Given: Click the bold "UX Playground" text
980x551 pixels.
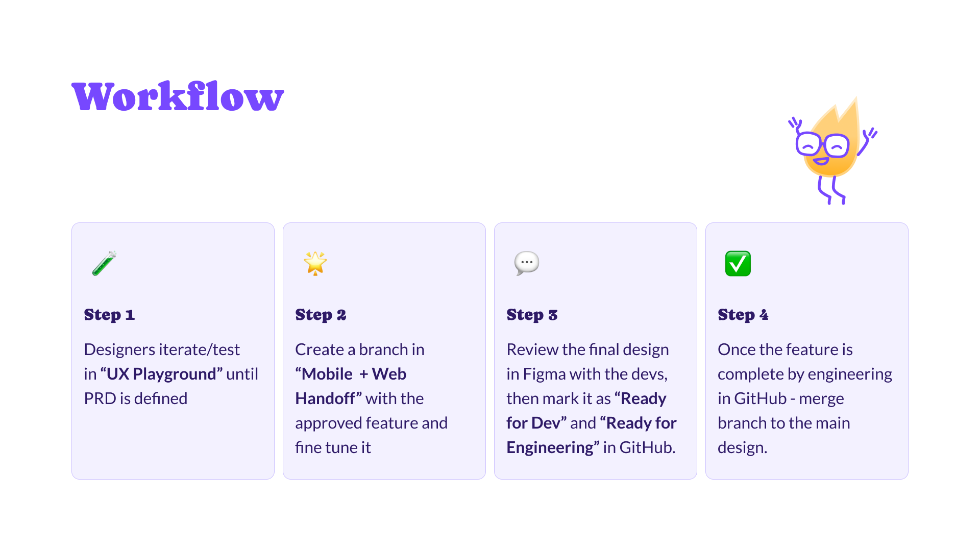Looking at the screenshot, I should (x=161, y=374).
